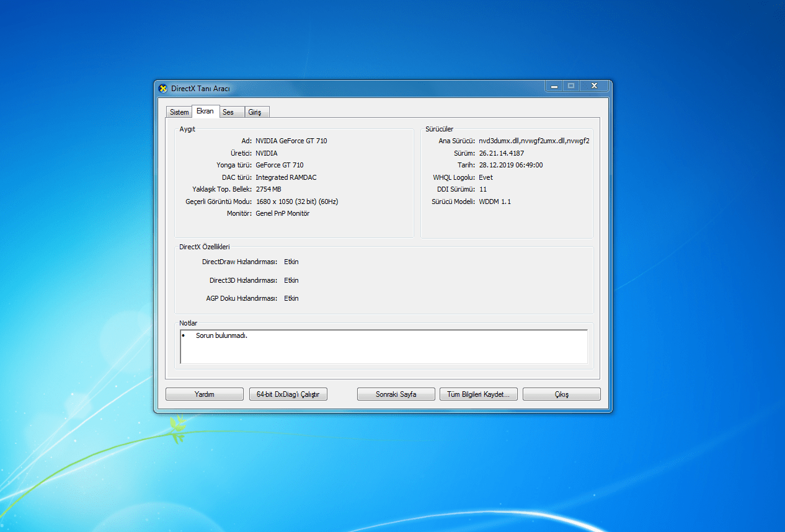785x532 pixels.
Task: Click the driver version 26.21.14.4187
Action: 502,153
